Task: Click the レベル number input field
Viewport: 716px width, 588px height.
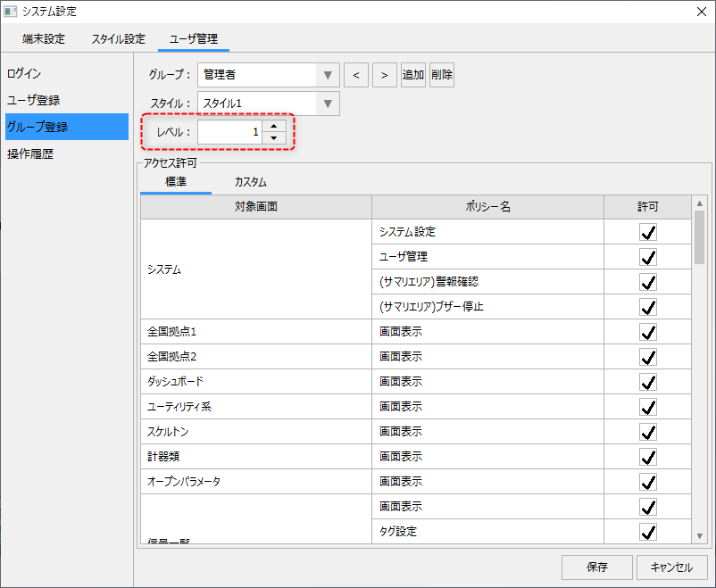Action: 230,132
